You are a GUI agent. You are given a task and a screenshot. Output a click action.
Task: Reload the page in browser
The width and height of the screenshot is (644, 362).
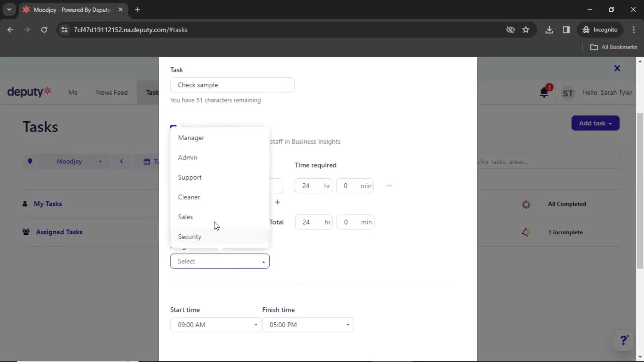pyautogui.click(x=44, y=29)
